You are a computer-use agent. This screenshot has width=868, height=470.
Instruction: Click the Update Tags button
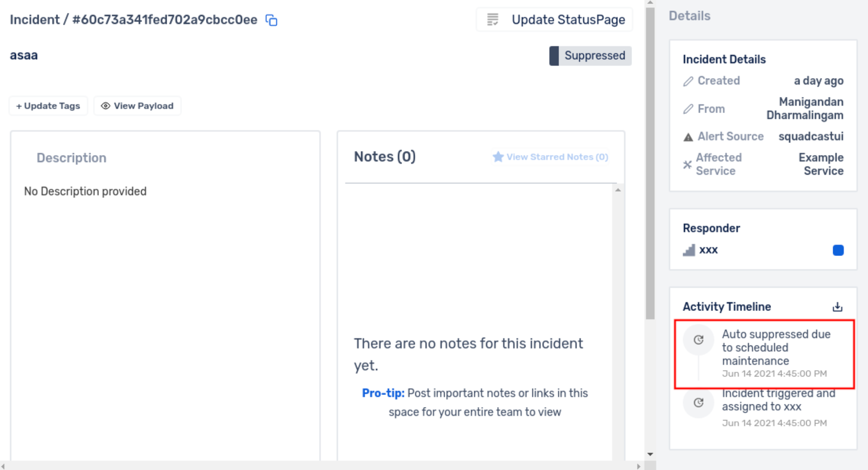[48, 106]
